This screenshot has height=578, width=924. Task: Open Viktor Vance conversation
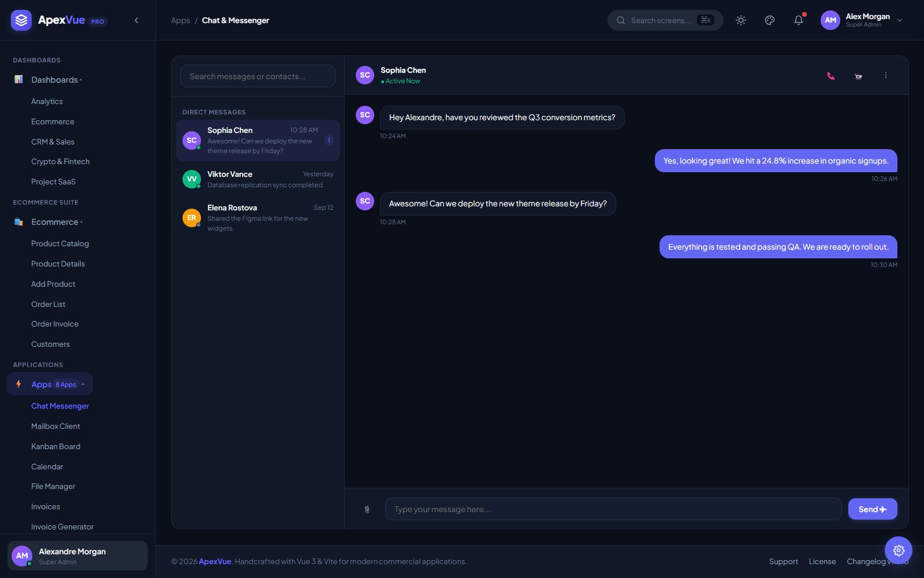[258, 179]
